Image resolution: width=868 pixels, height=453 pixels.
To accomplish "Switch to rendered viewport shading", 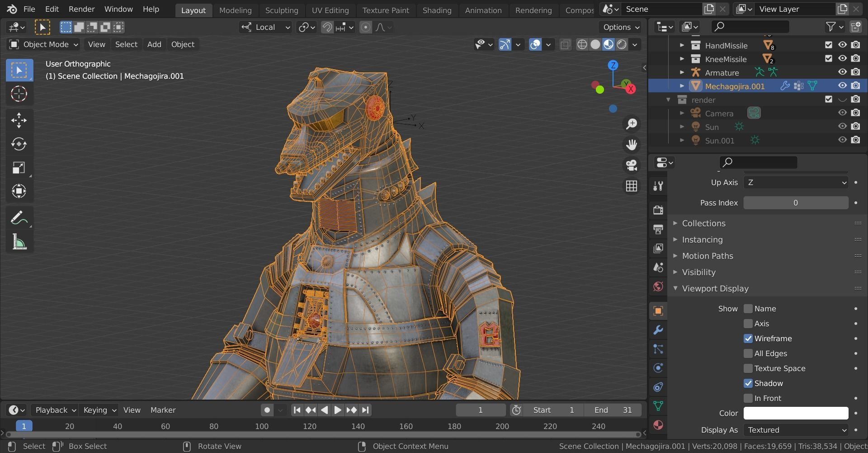I will [x=622, y=44].
